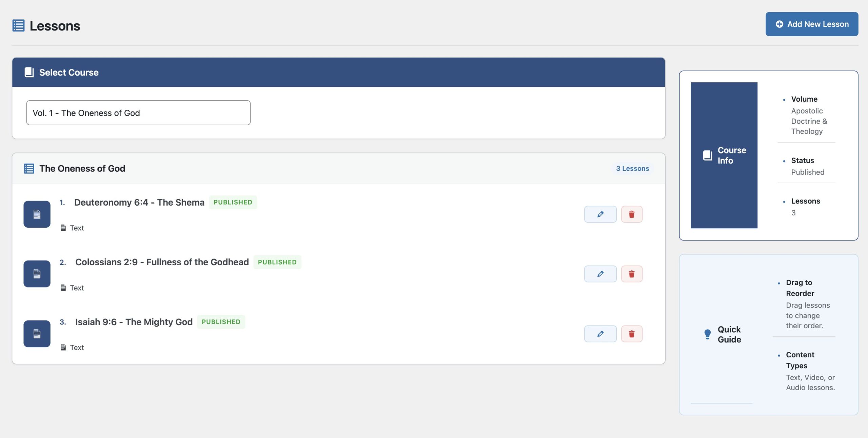Click the Course Info book icon
The image size is (868, 438).
[x=708, y=155]
